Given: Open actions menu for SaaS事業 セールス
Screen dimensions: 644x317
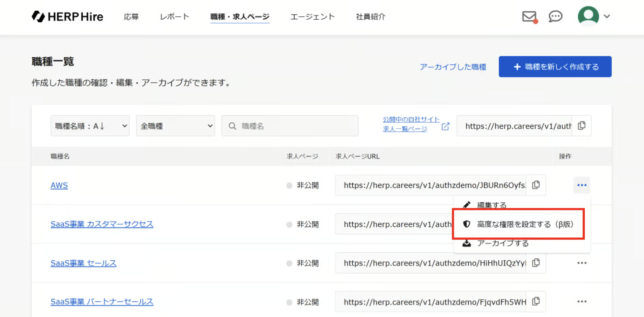Looking at the screenshot, I should click(582, 263).
